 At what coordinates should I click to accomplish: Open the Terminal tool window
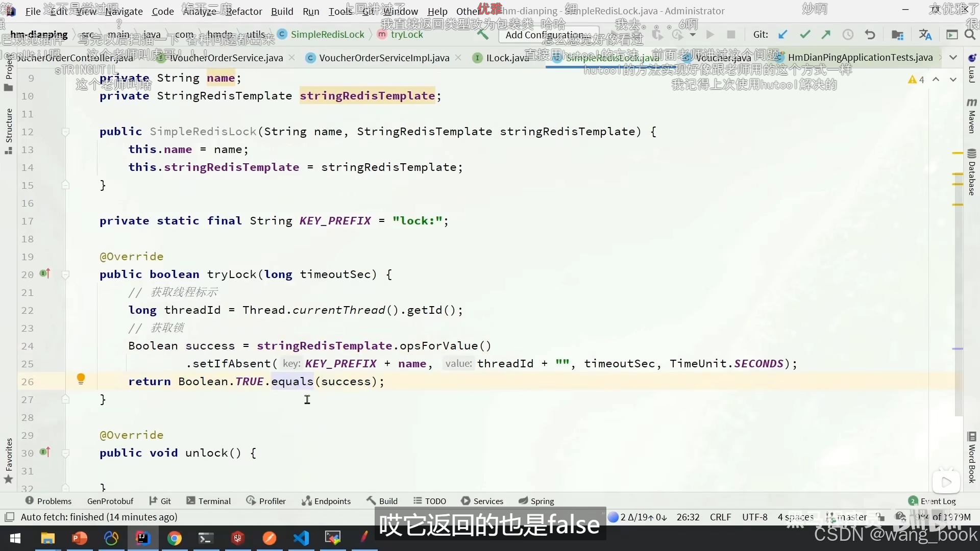pos(209,501)
